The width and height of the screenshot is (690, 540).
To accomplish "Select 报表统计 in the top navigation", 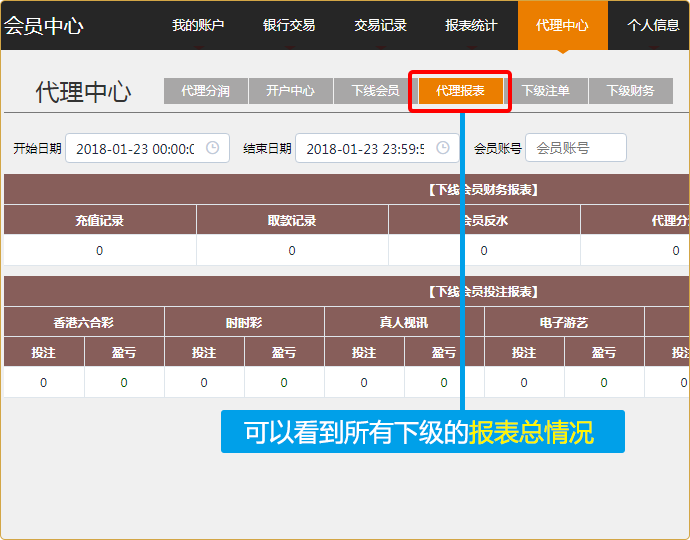I will tap(471, 25).
